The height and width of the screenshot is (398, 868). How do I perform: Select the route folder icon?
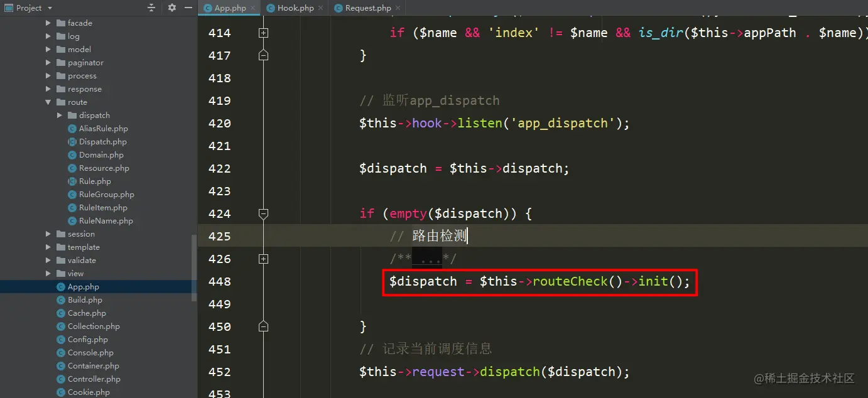(61, 102)
